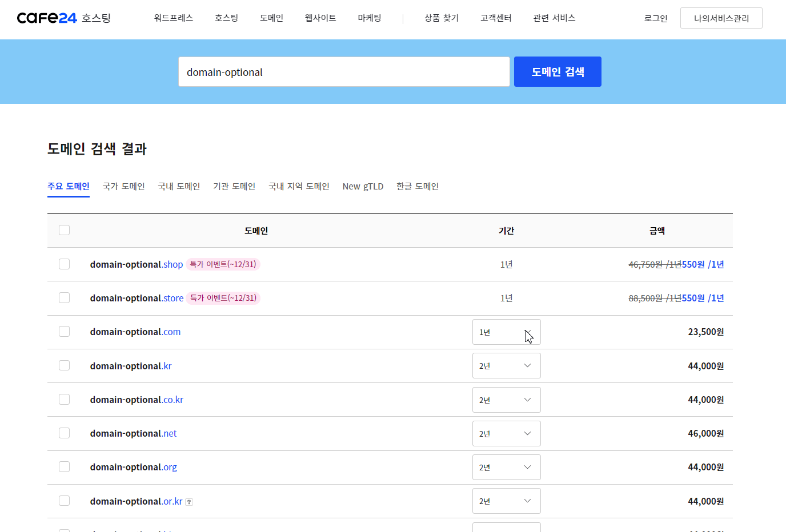Click the 도메인 검색 결과 heading
Screen dimensions: 786x532
(x=97, y=149)
